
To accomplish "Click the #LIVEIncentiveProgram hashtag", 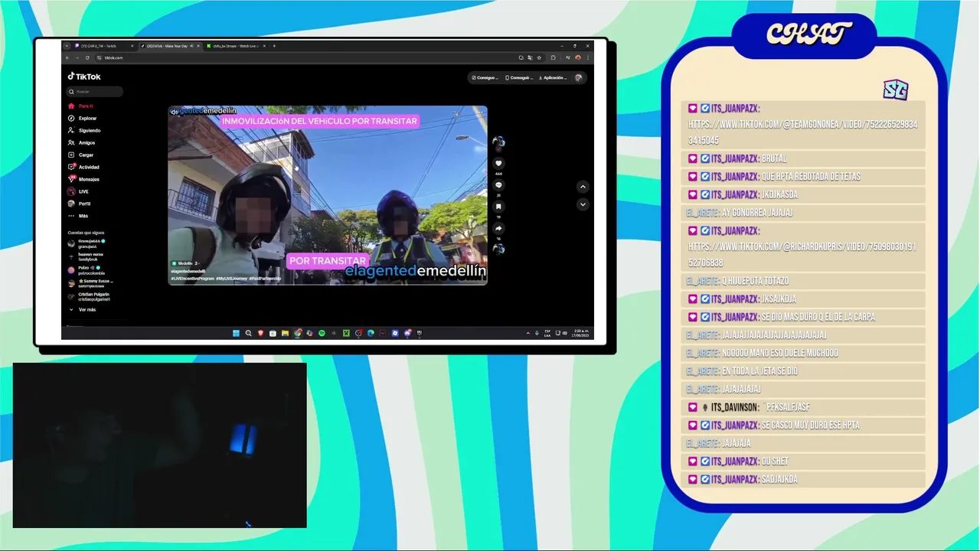I will [x=193, y=279].
